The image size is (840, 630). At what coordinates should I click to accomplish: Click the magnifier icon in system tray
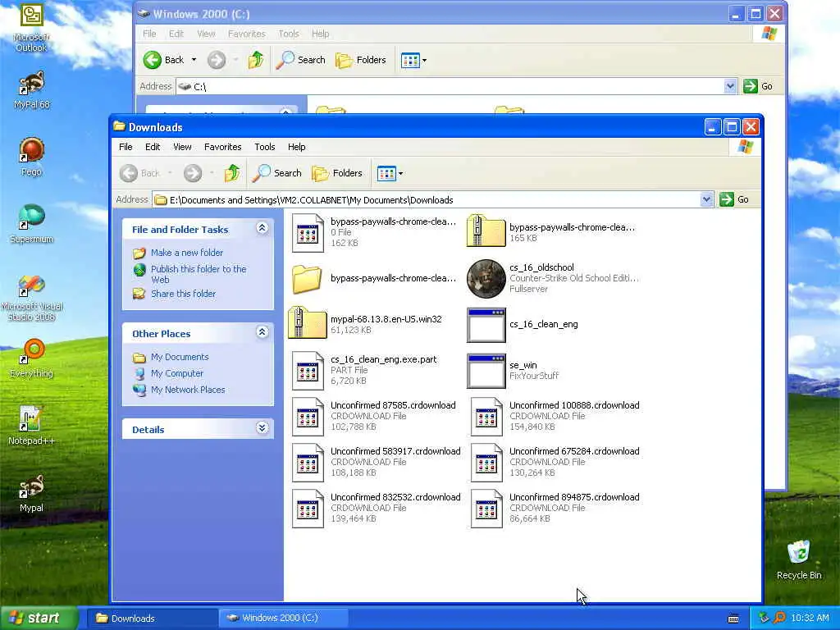(x=779, y=618)
